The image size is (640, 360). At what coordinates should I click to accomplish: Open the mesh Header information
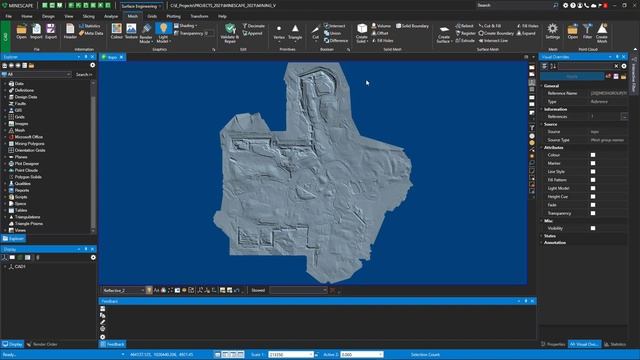pos(70,31)
